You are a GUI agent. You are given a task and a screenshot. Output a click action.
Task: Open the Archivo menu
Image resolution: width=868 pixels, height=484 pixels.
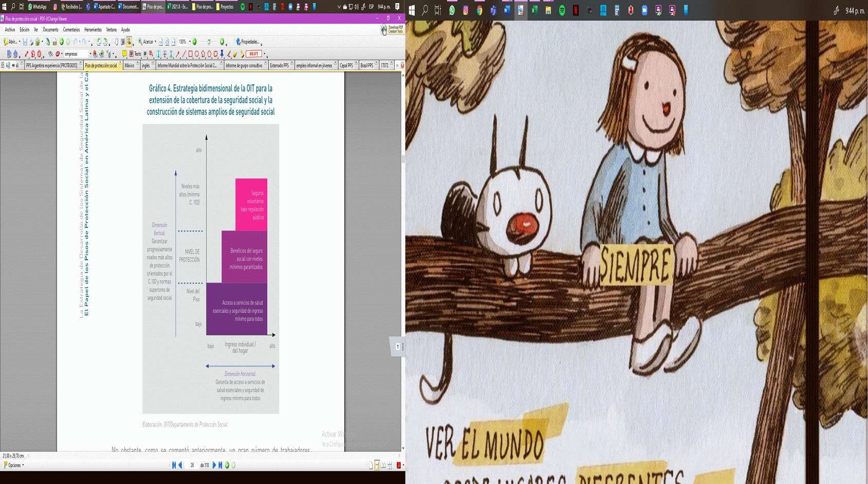tap(10, 29)
